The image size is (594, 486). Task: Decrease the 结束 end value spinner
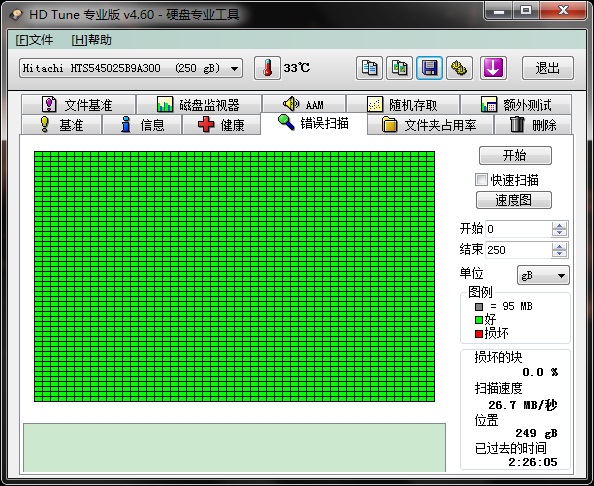[x=559, y=254]
